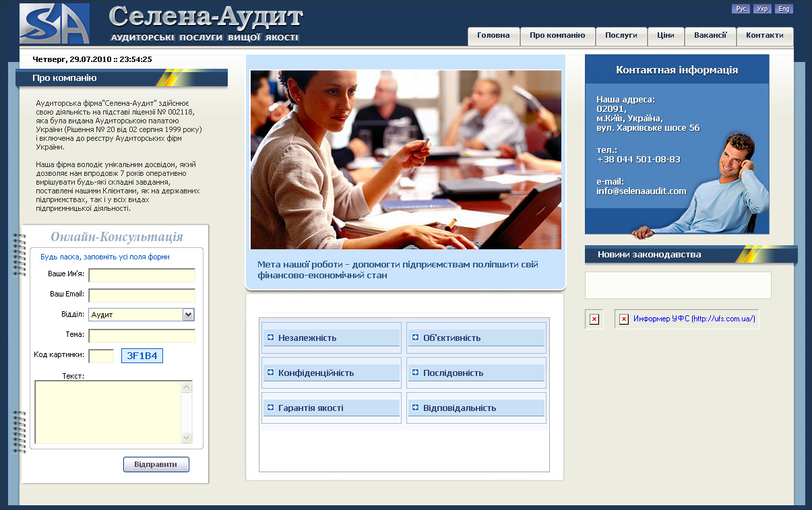
Task: Click the Контактная інформація heading
Action: coord(677,70)
